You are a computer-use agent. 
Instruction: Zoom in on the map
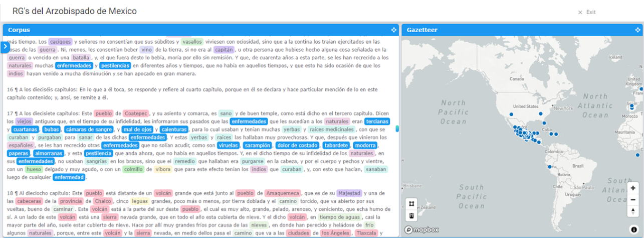click(x=633, y=188)
